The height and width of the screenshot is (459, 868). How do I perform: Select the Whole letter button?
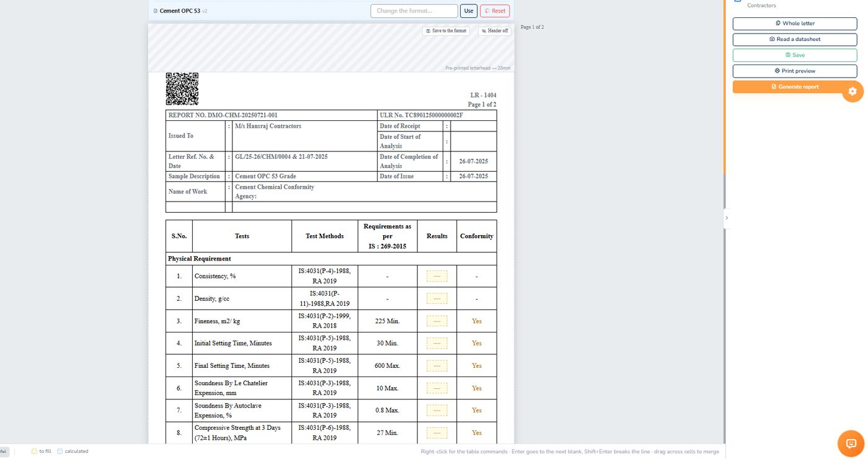pos(795,24)
